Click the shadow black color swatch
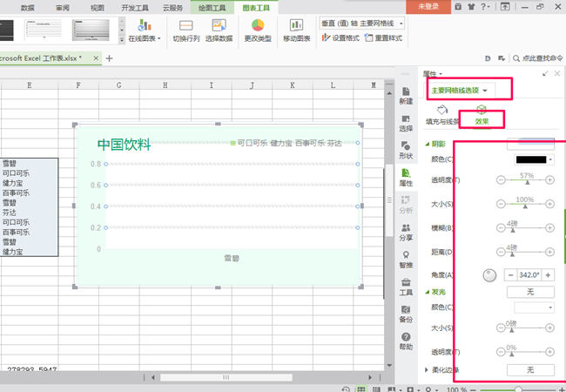Screen dimensions: 566x392 [531, 159]
